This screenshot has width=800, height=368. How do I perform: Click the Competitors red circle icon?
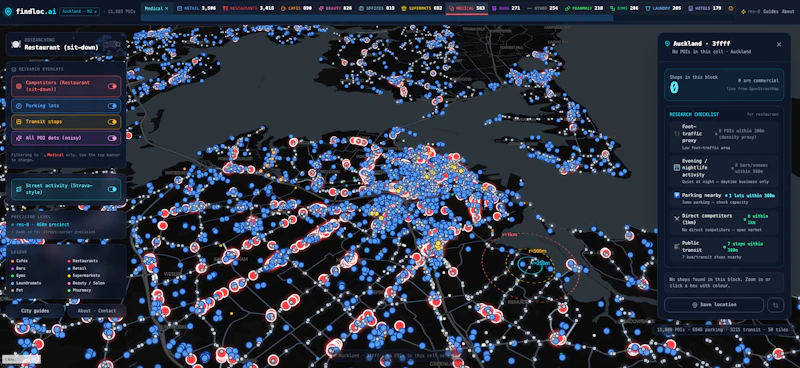[x=19, y=86]
